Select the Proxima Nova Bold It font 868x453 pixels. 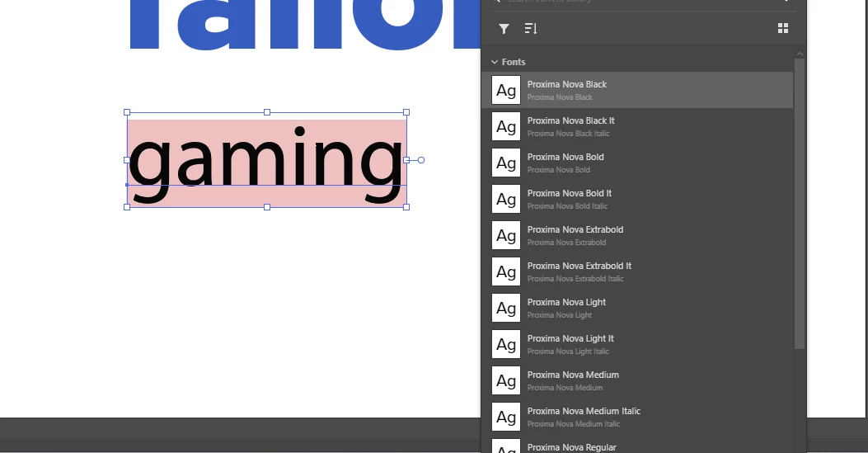(638, 200)
